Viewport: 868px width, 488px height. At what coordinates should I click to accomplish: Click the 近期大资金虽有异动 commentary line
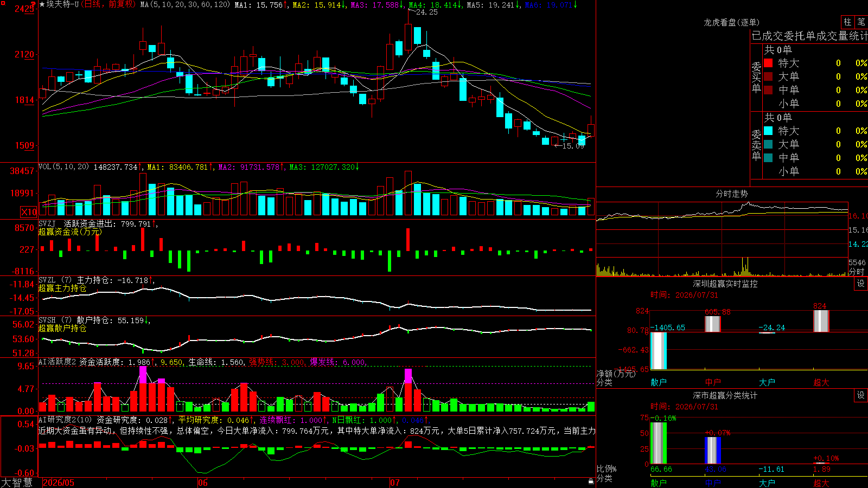pos(317,431)
